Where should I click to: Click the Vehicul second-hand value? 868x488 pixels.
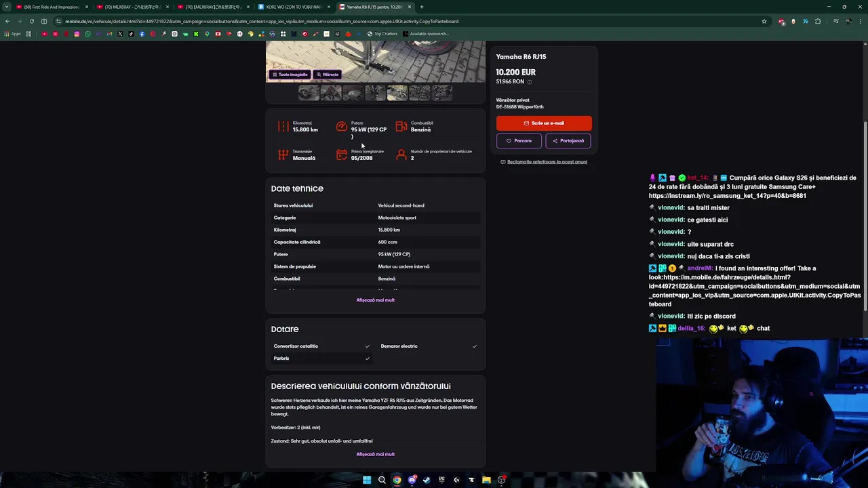click(x=401, y=205)
